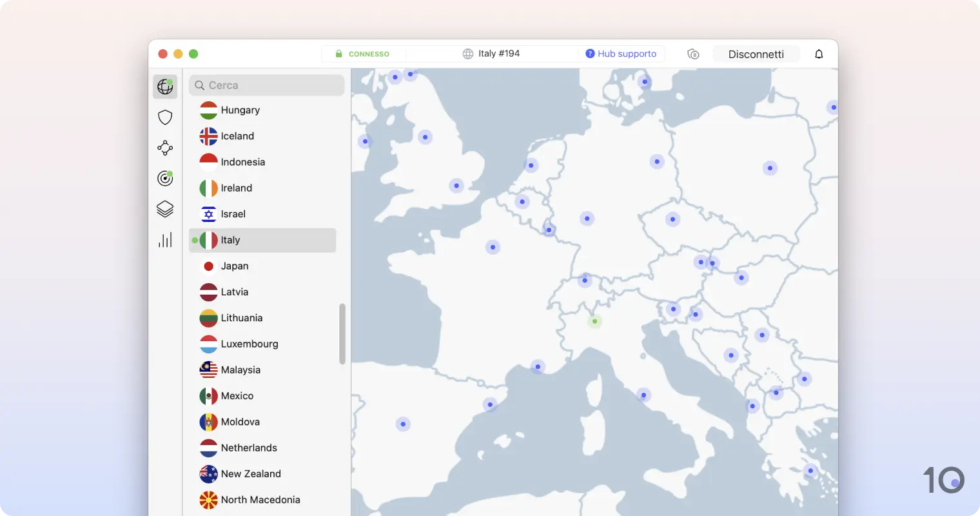Click the Malaysia flag icon
The image size is (980, 516).
208,370
